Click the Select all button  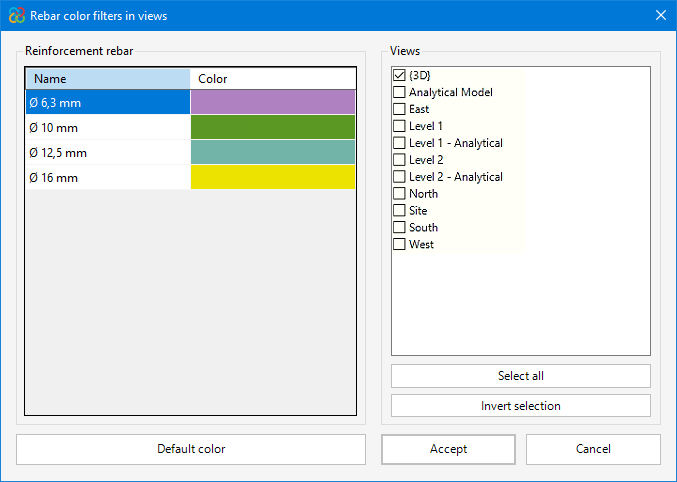[x=520, y=376]
